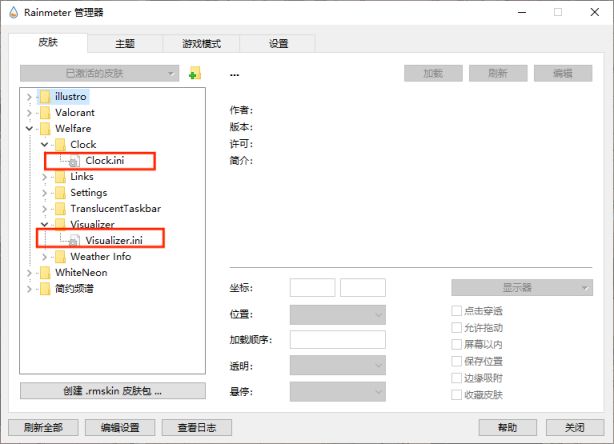Click the 关闭 button
This screenshot has height=444, width=614.
pos(575,428)
